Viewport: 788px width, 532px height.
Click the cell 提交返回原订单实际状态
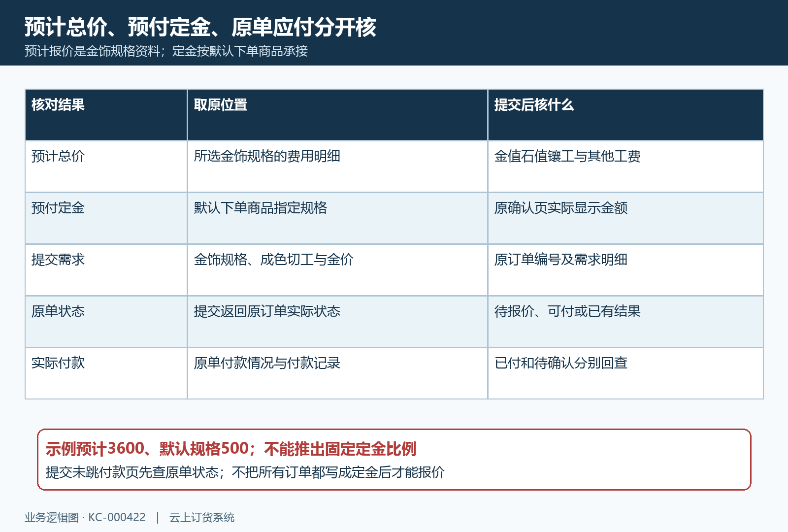[337, 322]
